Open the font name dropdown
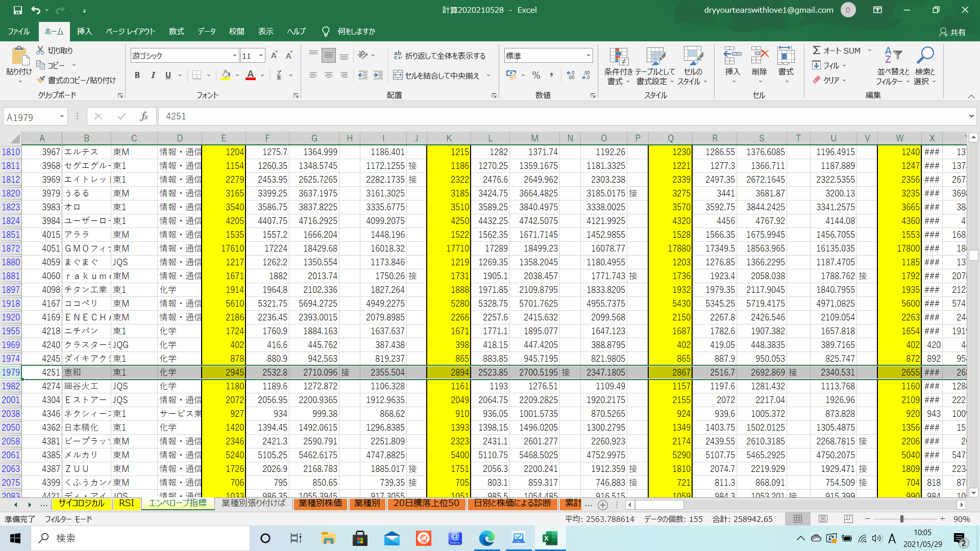Image resolution: width=980 pixels, height=551 pixels. [x=235, y=56]
